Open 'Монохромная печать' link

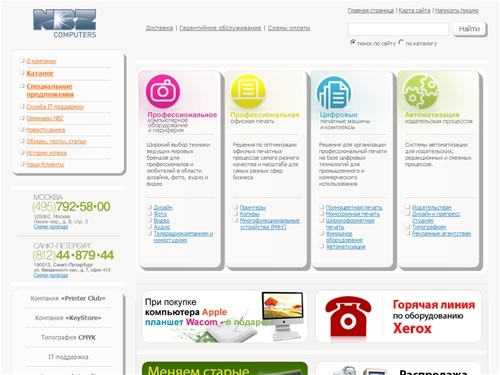353,214
